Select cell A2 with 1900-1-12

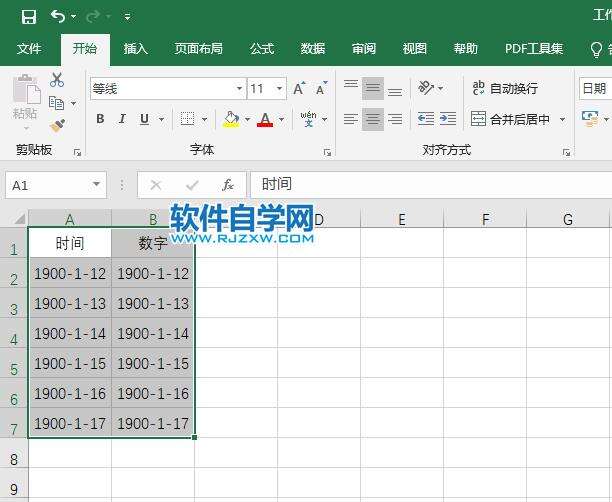(70, 273)
